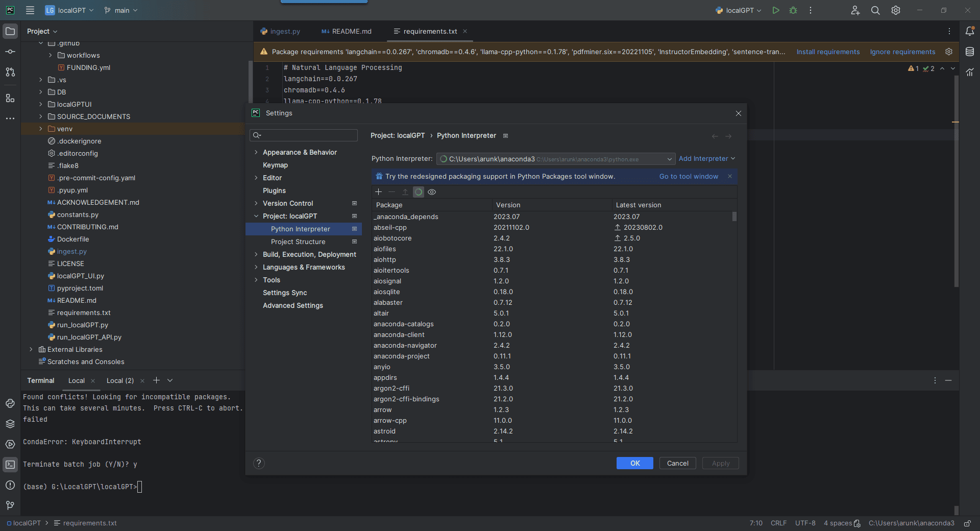Open the Problems tool window icon

click(10, 485)
